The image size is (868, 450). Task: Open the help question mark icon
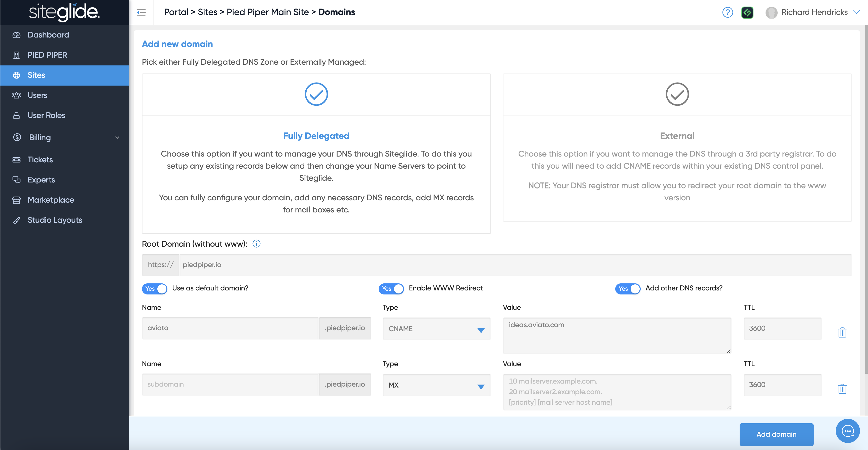728,13
